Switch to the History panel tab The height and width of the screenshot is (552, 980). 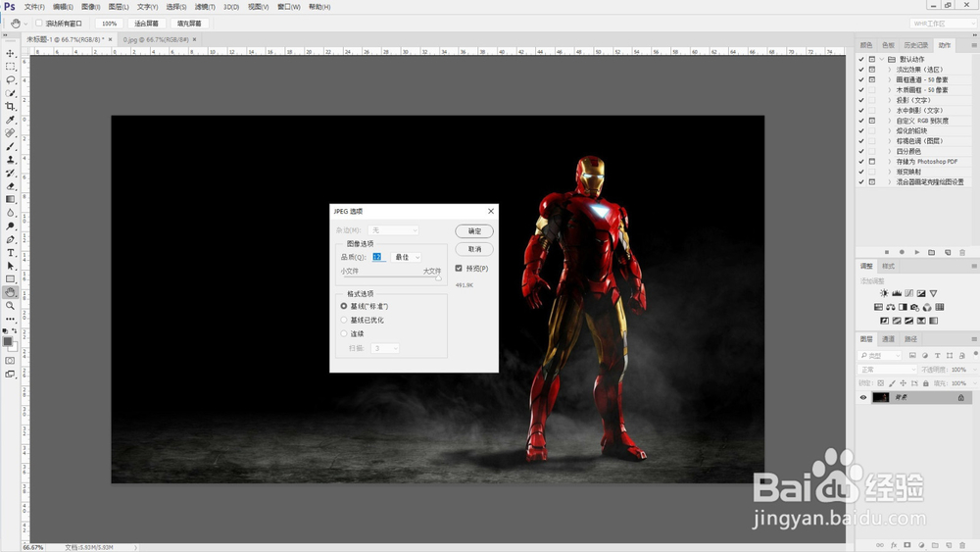click(x=915, y=45)
